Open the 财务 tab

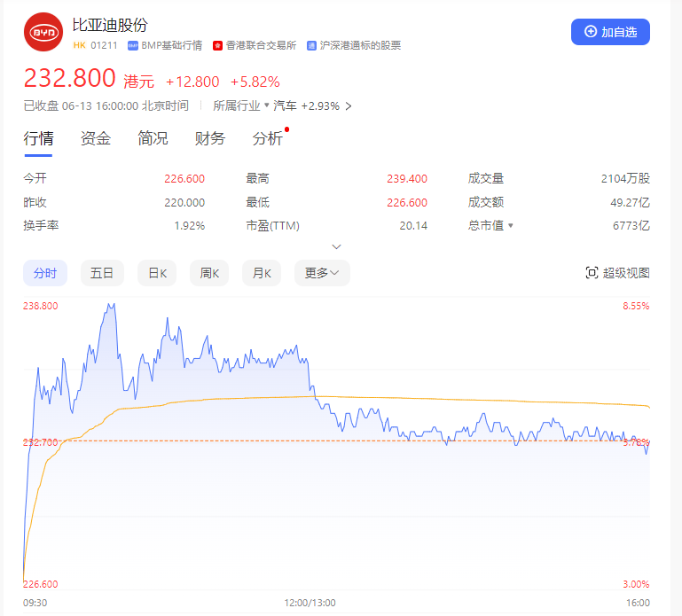[x=210, y=138]
